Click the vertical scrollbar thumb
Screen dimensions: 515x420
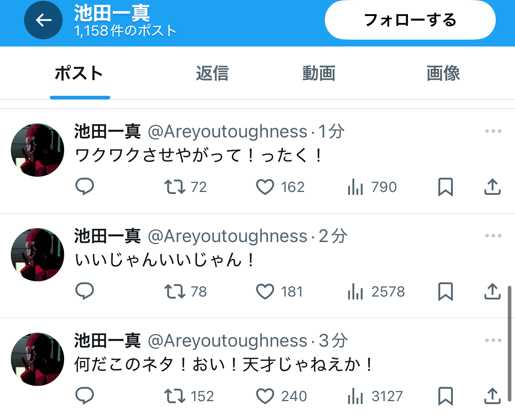pyautogui.click(x=509, y=343)
